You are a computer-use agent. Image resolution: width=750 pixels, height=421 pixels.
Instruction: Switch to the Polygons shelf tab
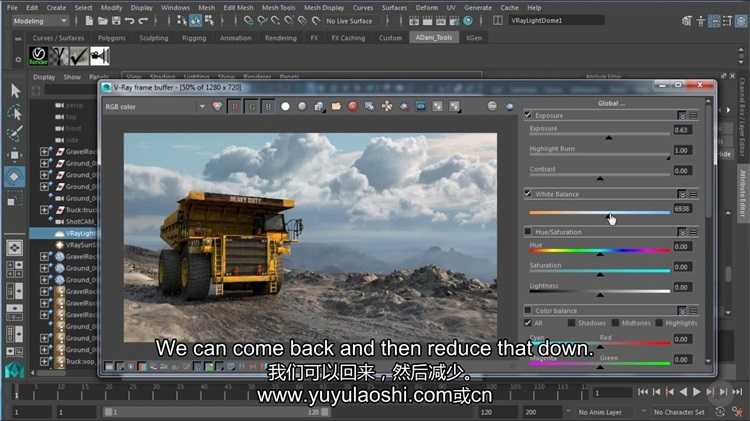pyautogui.click(x=111, y=38)
